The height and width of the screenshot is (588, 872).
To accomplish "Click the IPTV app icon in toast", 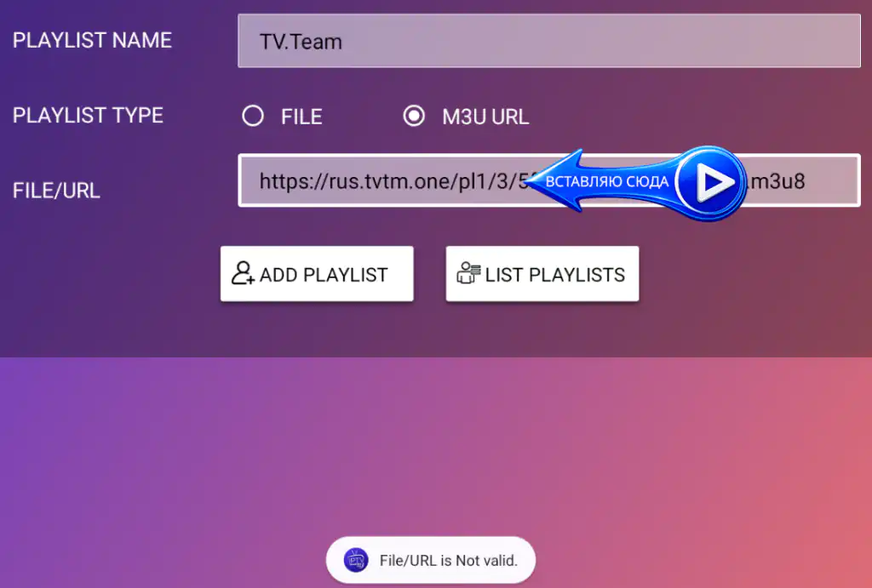I will click(x=356, y=560).
